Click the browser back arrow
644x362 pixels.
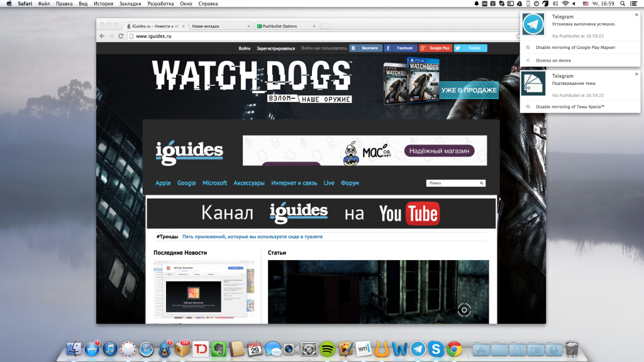[103, 36]
